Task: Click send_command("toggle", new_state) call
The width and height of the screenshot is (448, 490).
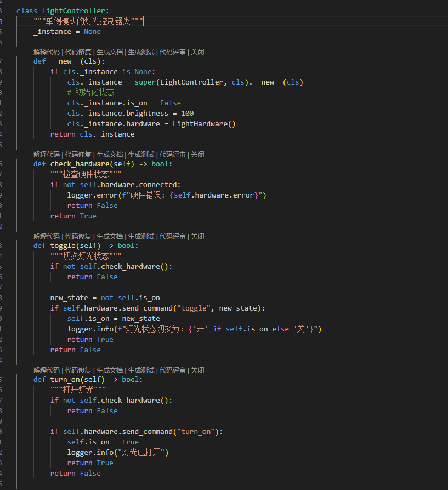Action: [x=191, y=308]
